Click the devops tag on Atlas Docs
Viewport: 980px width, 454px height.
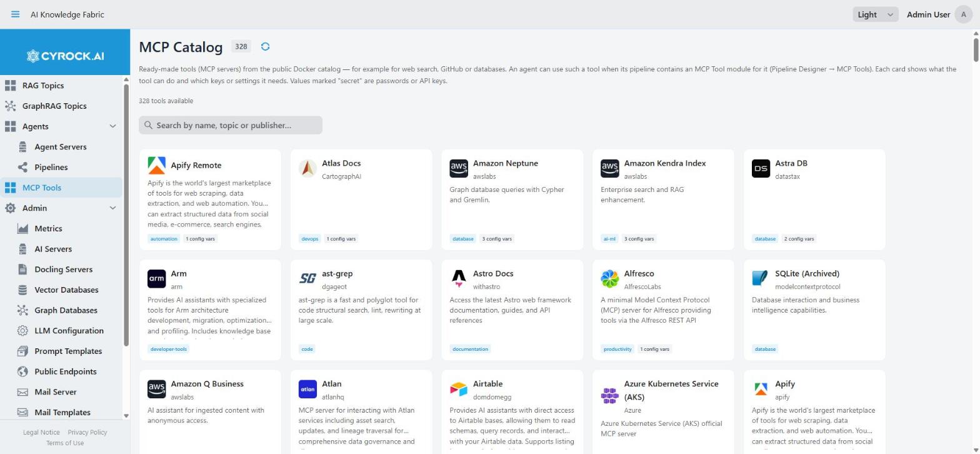tap(310, 239)
